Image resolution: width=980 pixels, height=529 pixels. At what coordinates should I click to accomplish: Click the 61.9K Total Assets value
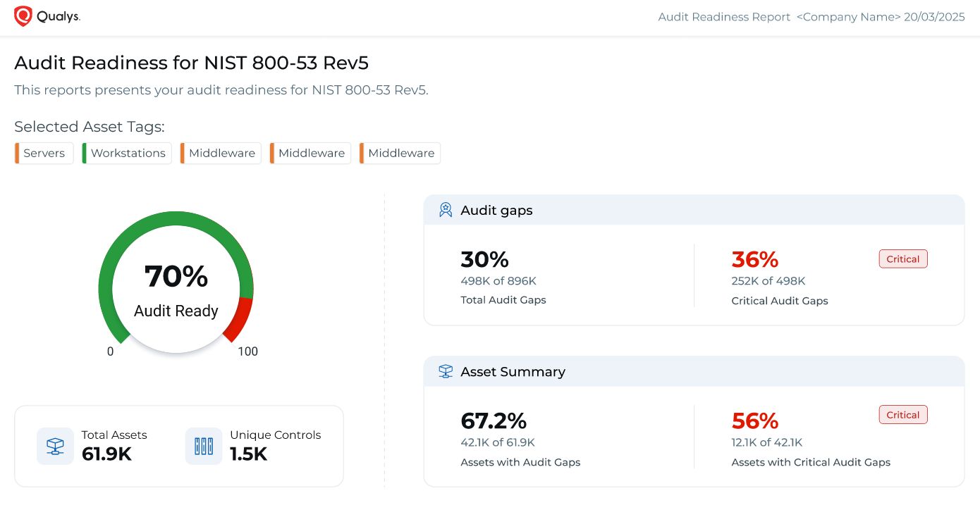click(x=107, y=454)
